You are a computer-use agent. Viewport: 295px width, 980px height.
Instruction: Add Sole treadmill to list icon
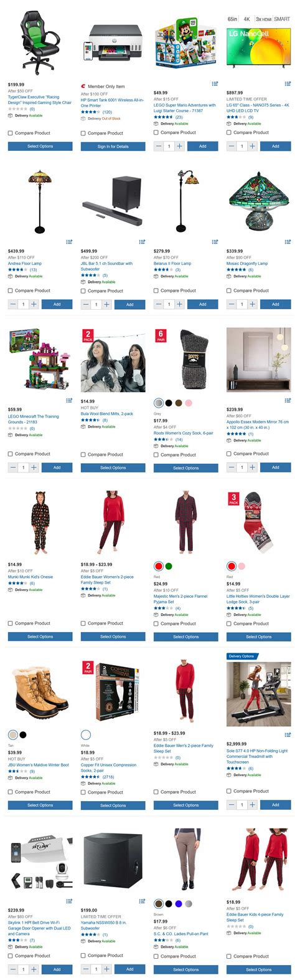tap(288, 735)
